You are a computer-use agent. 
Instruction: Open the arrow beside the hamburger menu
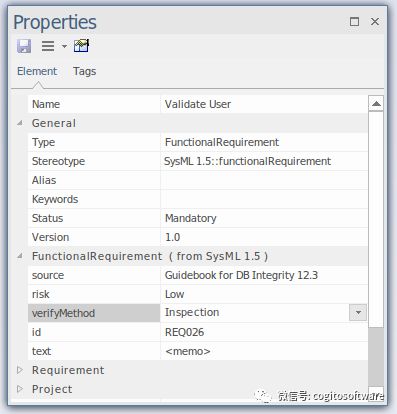[64, 46]
